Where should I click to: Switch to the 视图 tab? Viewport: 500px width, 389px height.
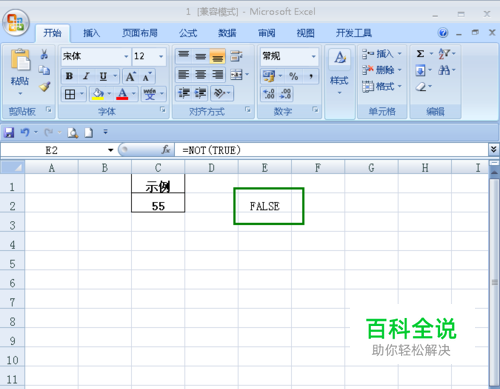(305, 33)
